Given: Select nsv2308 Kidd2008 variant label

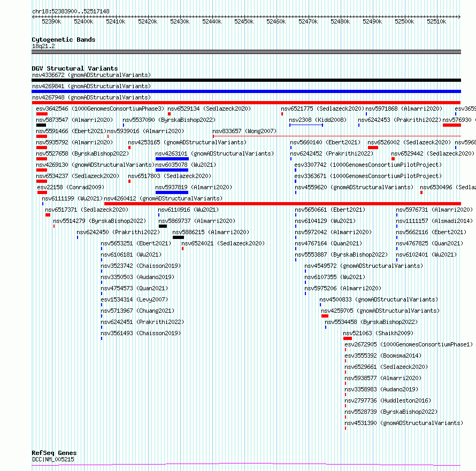Looking at the screenshot, I should [x=318, y=120].
